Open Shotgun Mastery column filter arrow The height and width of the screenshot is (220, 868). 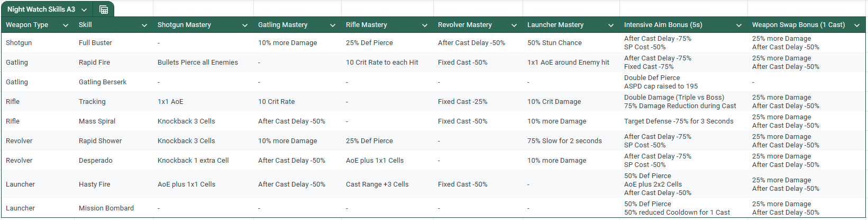pyautogui.click(x=245, y=25)
